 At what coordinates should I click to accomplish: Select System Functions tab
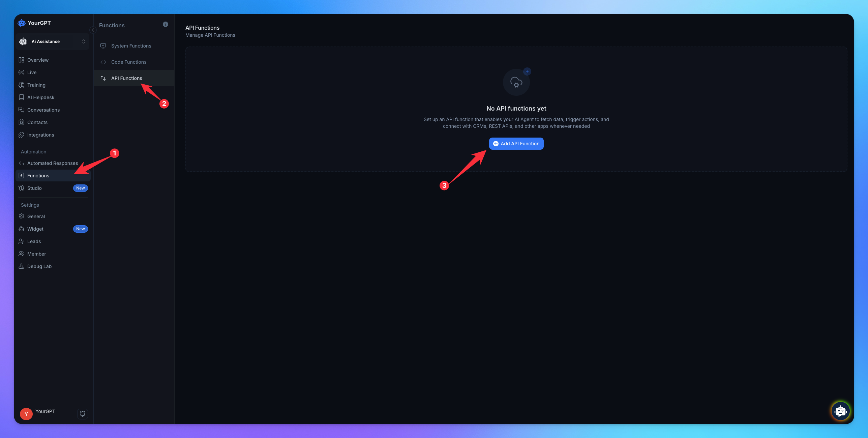click(131, 46)
